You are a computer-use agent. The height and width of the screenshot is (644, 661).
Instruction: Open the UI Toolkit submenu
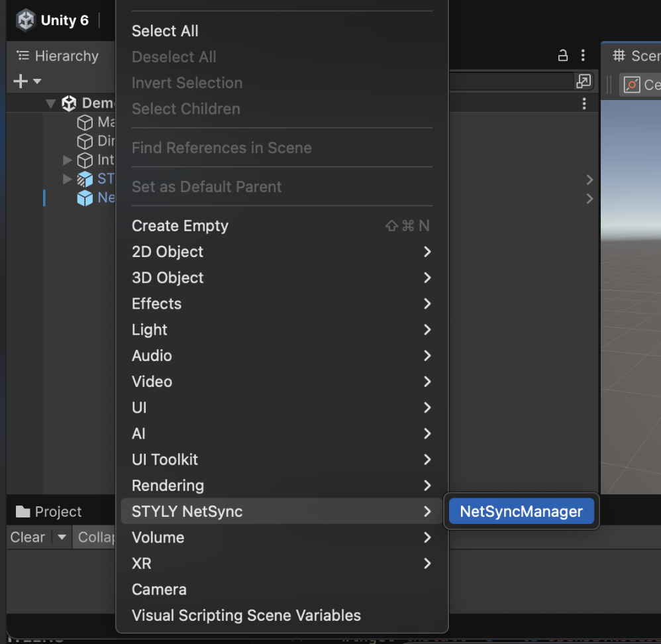281,459
